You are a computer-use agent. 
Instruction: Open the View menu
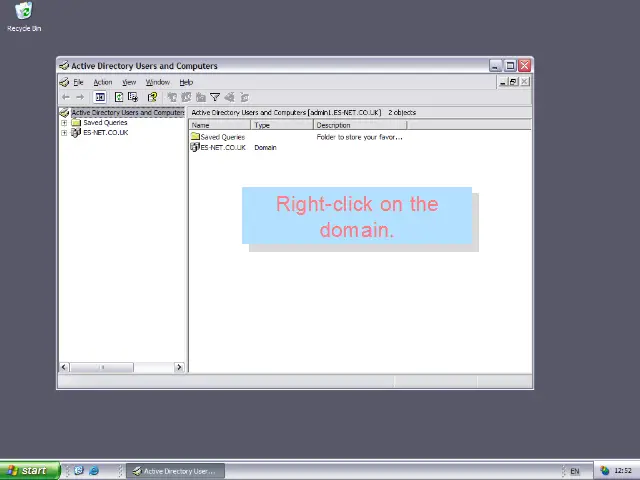click(129, 82)
